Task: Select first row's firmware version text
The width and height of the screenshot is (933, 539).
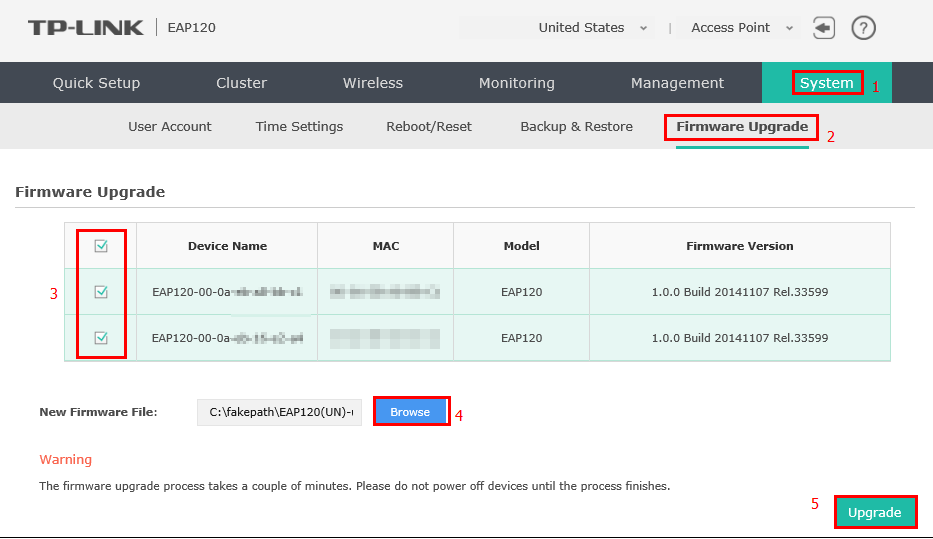Action: pos(740,292)
